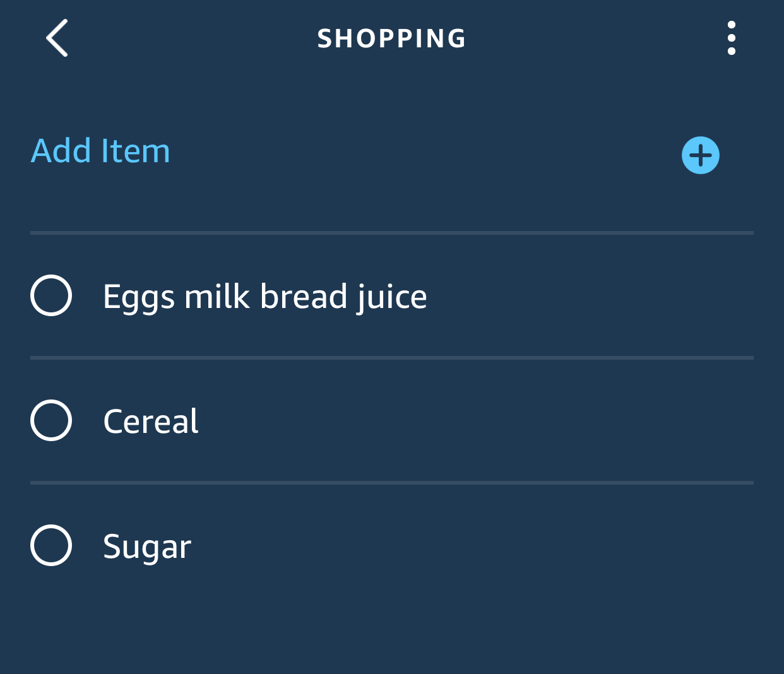Open the three-dot overflow menu

(x=731, y=38)
